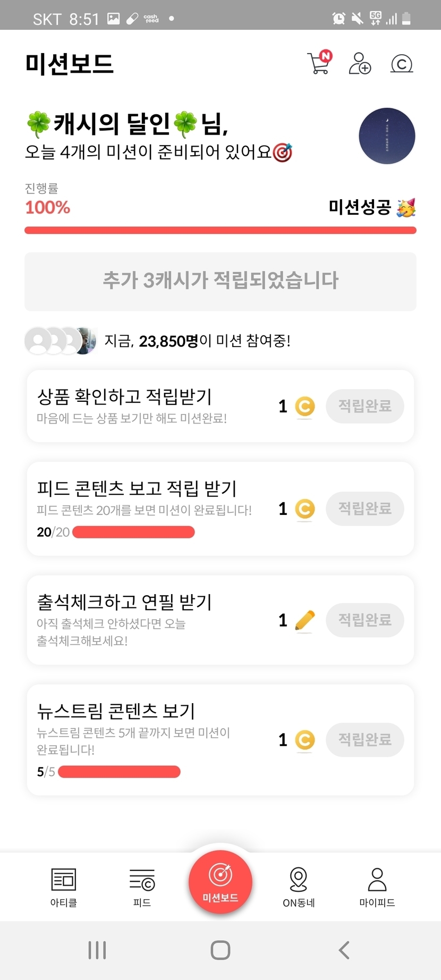The height and width of the screenshot is (980, 441).
Task: Open the shopping cart icon
Action: [x=319, y=63]
